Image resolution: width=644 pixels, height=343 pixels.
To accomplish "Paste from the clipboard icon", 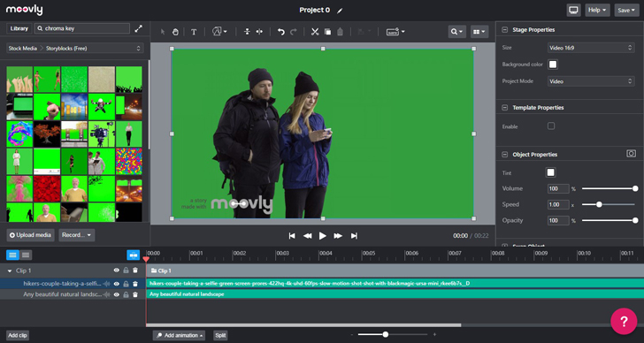I will pyautogui.click(x=340, y=32).
